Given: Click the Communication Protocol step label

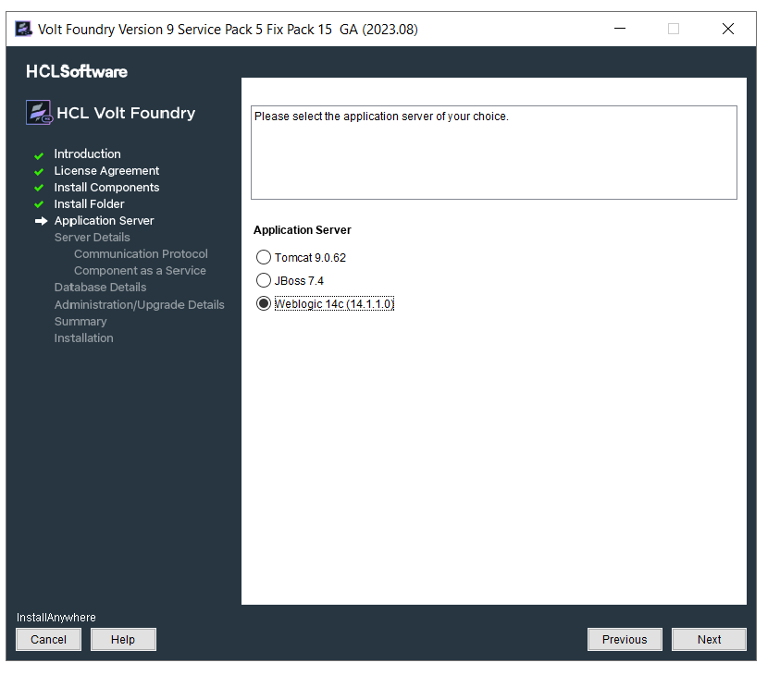Looking at the screenshot, I should tap(141, 254).
